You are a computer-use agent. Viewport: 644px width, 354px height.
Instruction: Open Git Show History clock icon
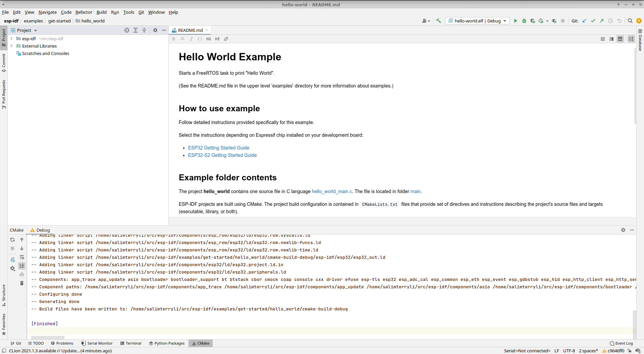[610, 21]
